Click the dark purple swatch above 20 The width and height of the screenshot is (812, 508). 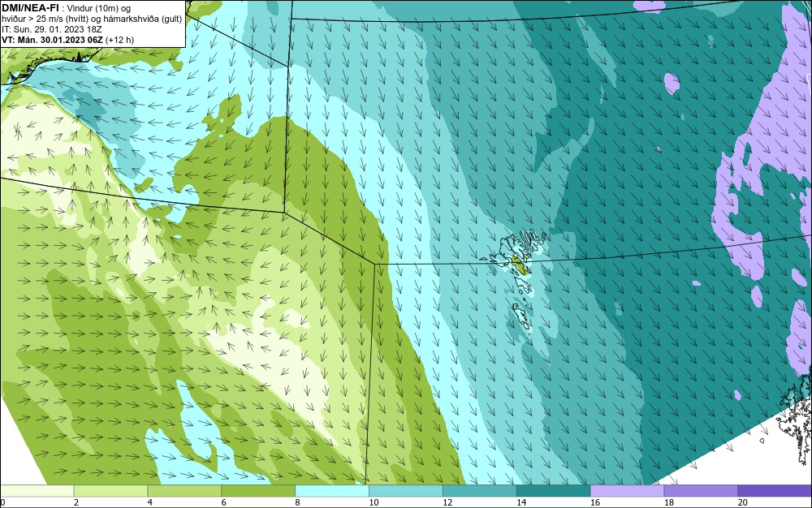pos(775,490)
